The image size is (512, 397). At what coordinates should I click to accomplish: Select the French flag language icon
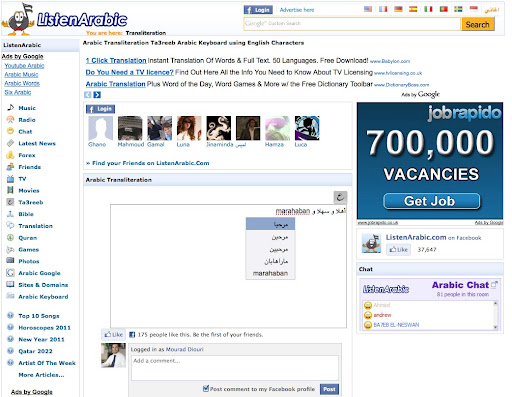tap(383, 9)
